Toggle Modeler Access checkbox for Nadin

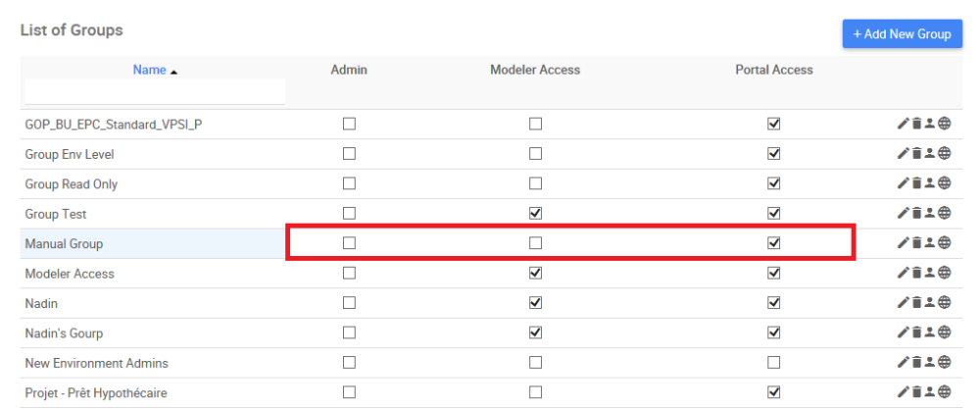535,303
